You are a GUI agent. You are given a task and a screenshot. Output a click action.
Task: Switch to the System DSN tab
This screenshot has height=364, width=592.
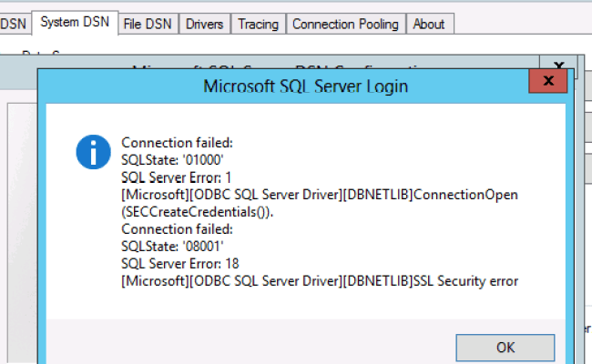75,22
